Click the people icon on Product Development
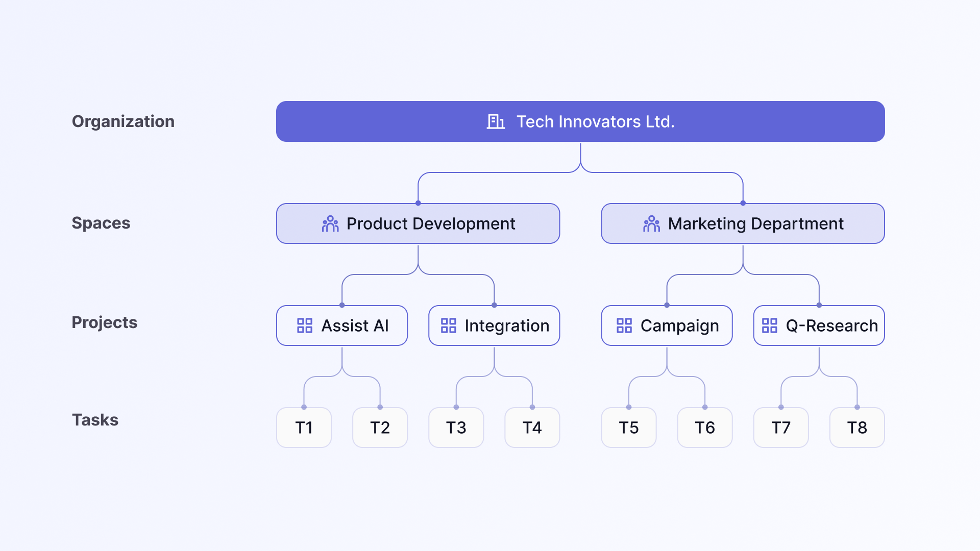 click(x=330, y=223)
